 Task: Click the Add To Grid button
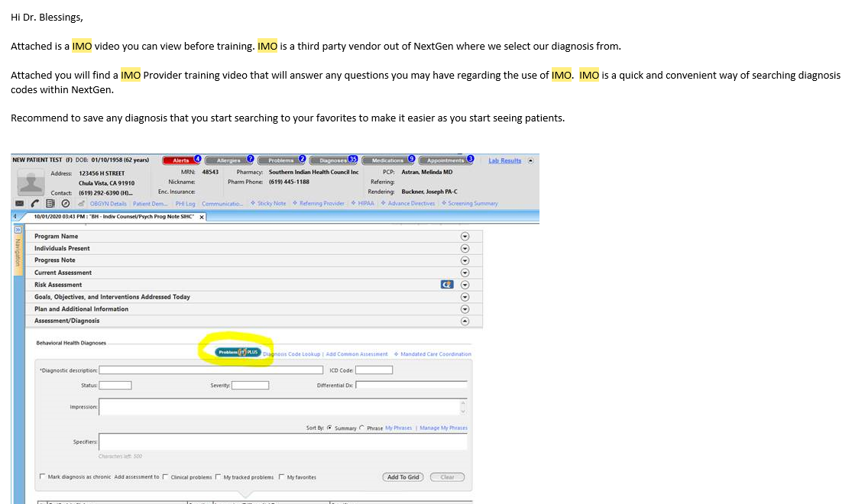coord(403,477)
